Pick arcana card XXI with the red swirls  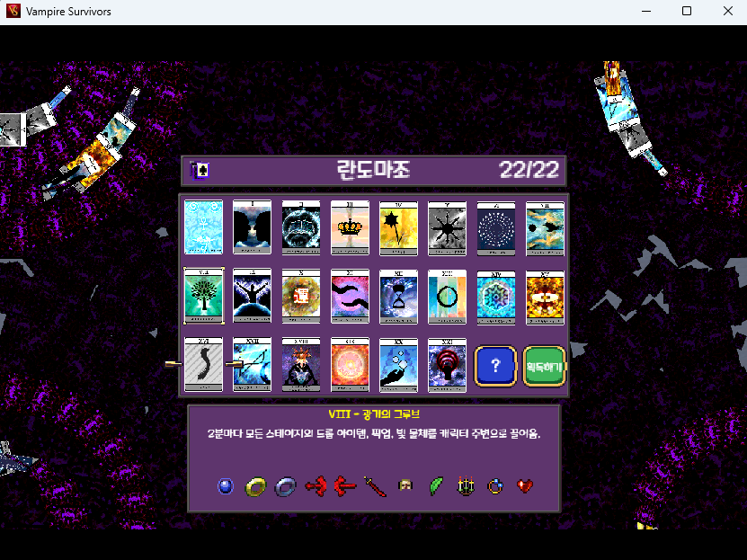(x=448, y=365)
